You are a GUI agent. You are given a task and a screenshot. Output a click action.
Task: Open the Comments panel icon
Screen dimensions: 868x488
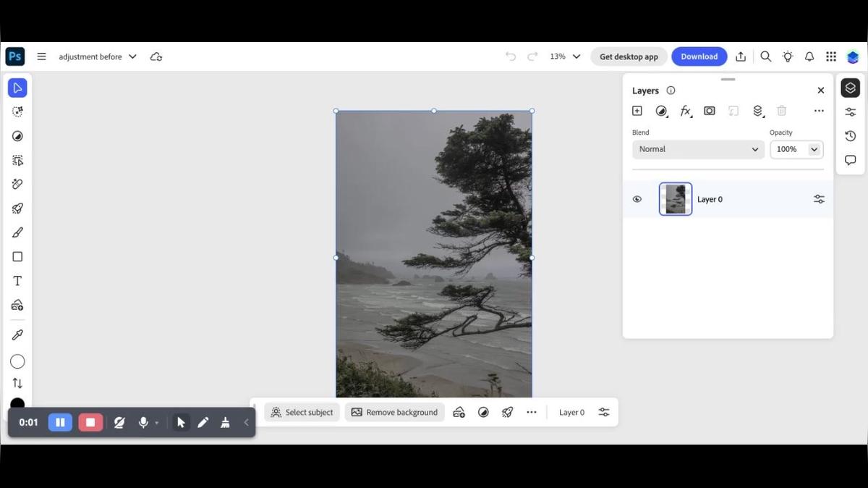850,160
